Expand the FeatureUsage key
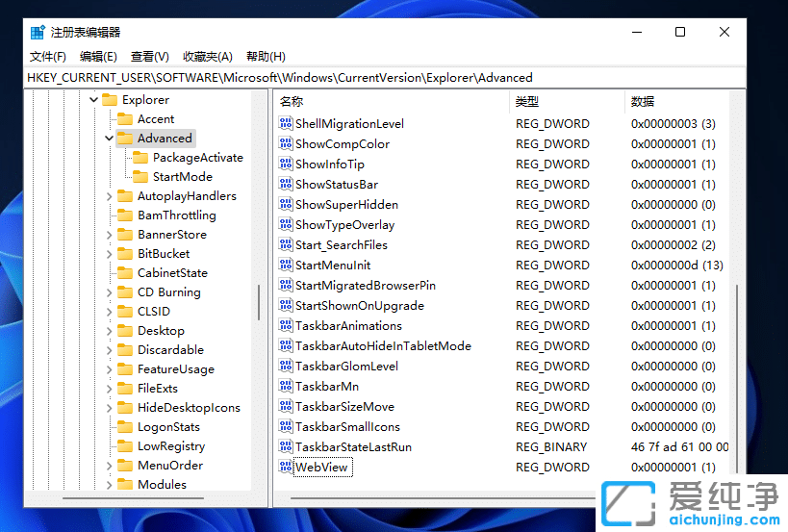The image size is (788, 532). (109, 369)
